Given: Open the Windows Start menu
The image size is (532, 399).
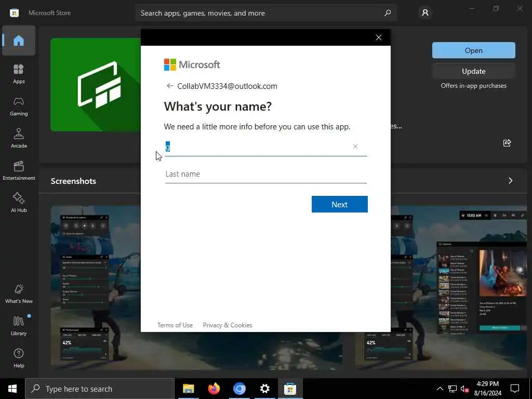Looking at the screenshot, I should (x=12, y=389).
